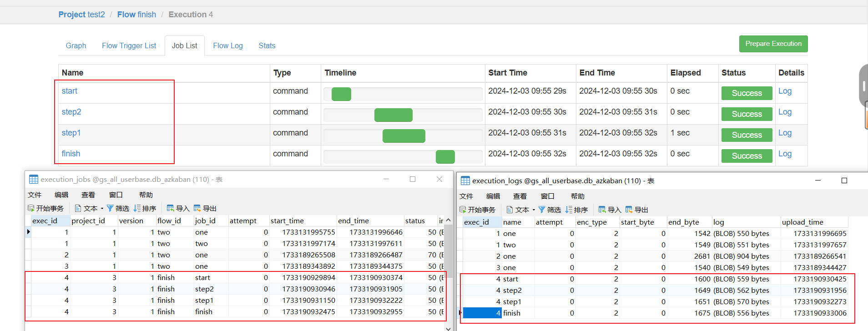868x331 pixels.
Task: Open Project test2 breadcrumb link
Action: [x=82, y=15]
